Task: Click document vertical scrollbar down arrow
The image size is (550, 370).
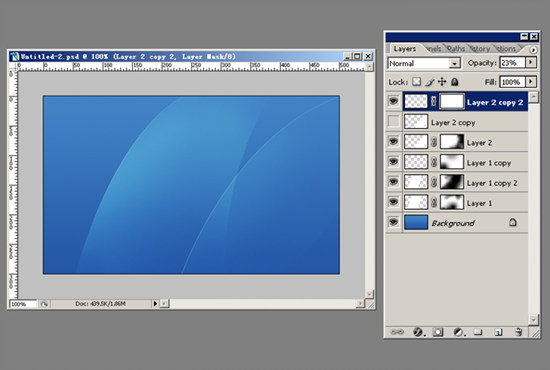Action: click(370, 294)
